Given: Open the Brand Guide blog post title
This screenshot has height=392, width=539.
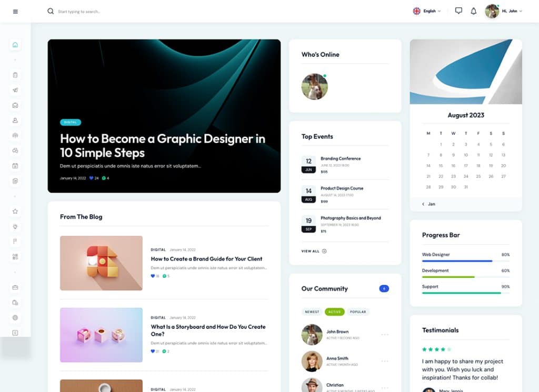Looking at the screenshot, I should (206, 259).
